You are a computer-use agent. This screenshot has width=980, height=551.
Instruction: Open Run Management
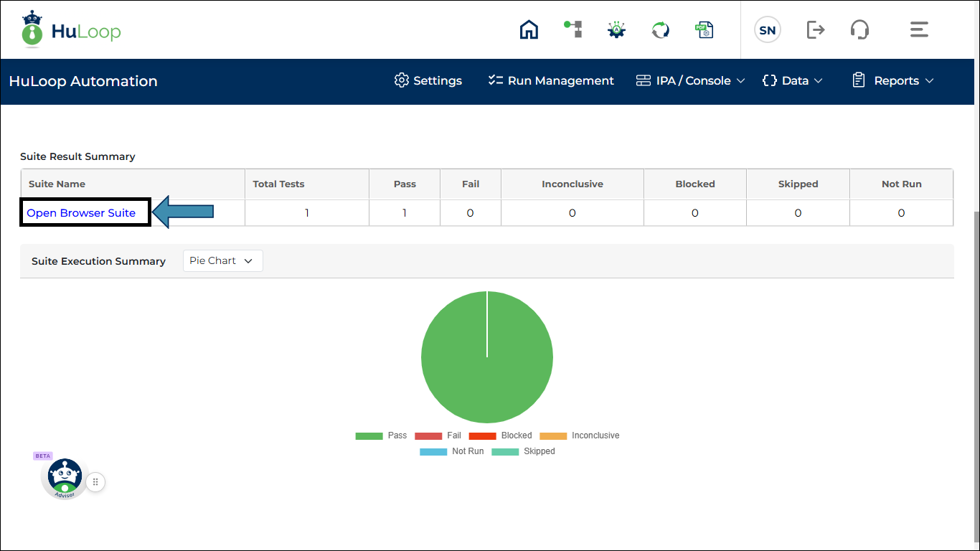click(551, 81)
